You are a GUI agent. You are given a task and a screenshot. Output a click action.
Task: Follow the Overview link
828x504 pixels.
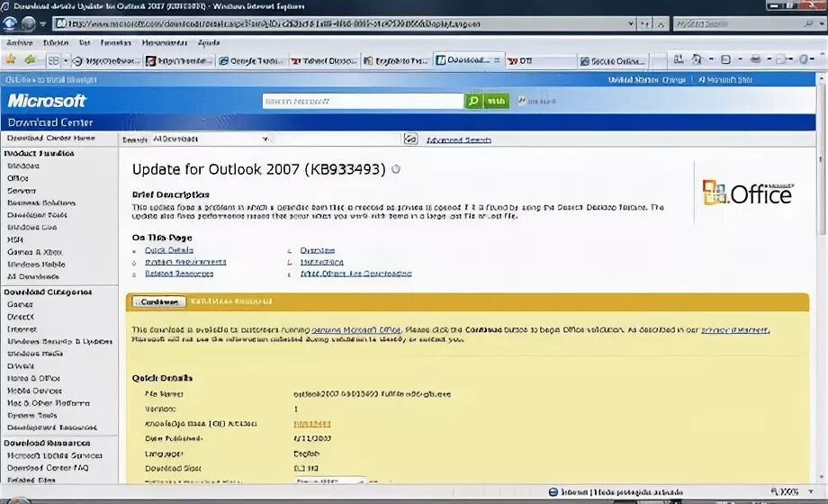318,250
